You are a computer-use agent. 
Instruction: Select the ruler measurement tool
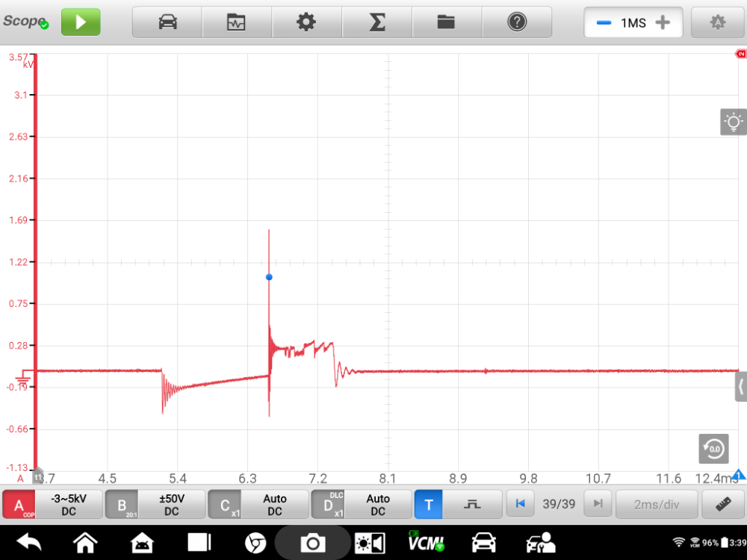pos(722,505)
